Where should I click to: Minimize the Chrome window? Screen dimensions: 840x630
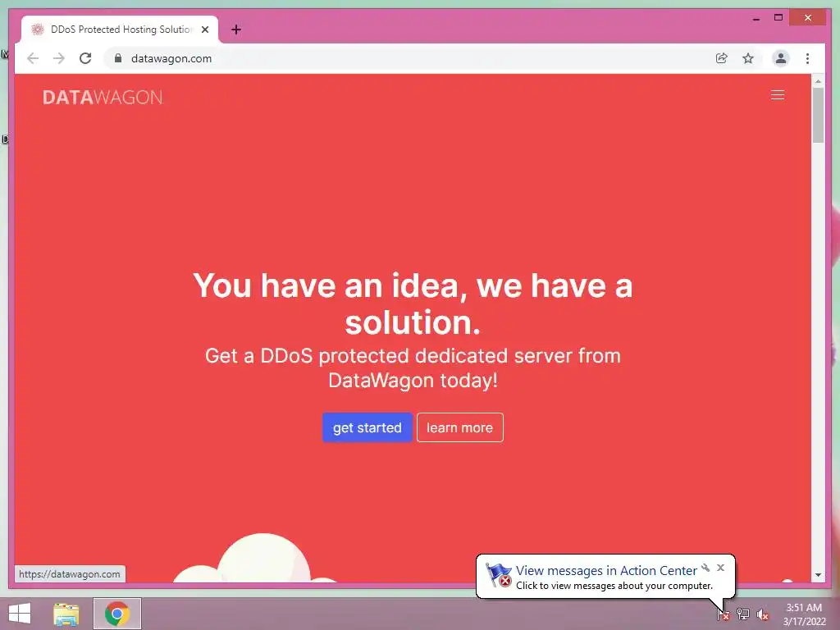[756, 18]
